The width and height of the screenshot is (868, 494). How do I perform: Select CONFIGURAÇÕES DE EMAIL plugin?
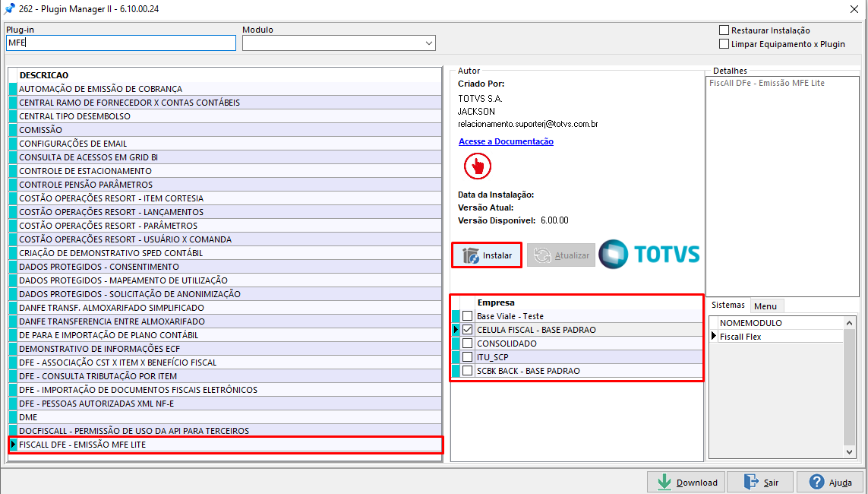230,144
